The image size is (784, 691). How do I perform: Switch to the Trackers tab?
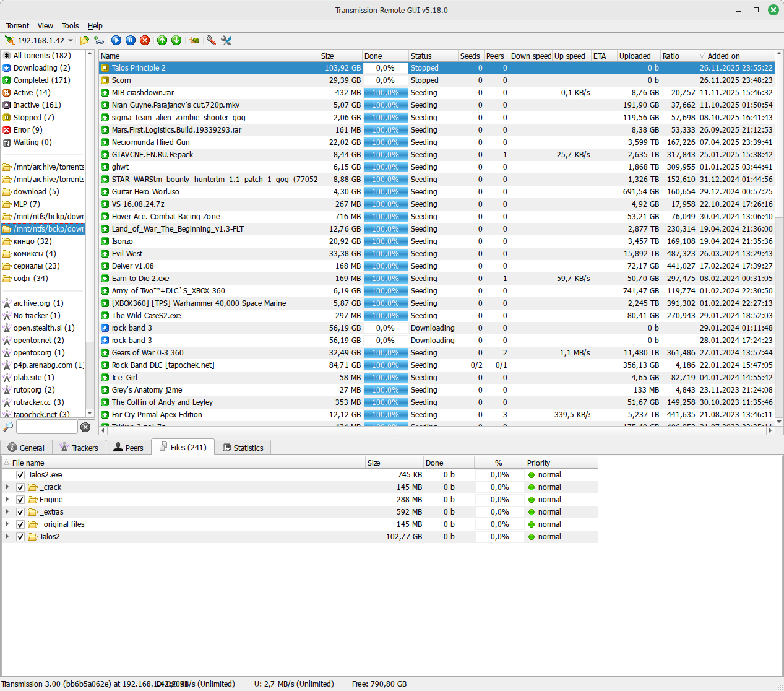point(79,448)
